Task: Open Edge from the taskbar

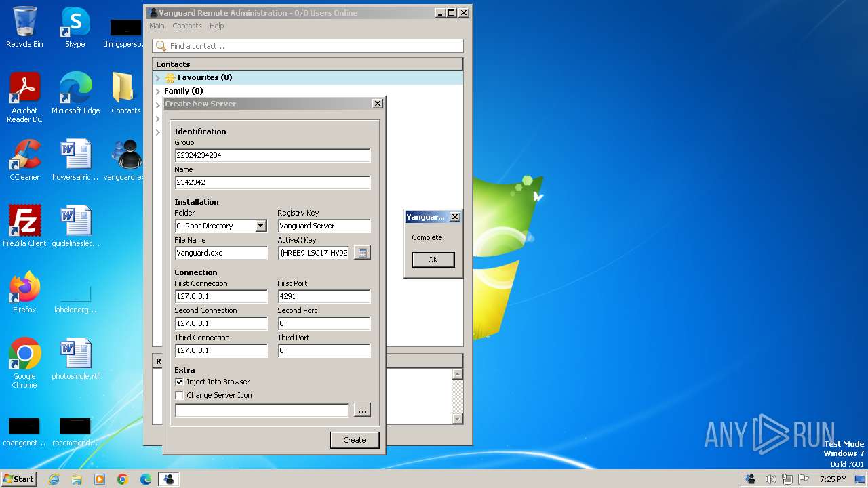Action: [146, 479]
